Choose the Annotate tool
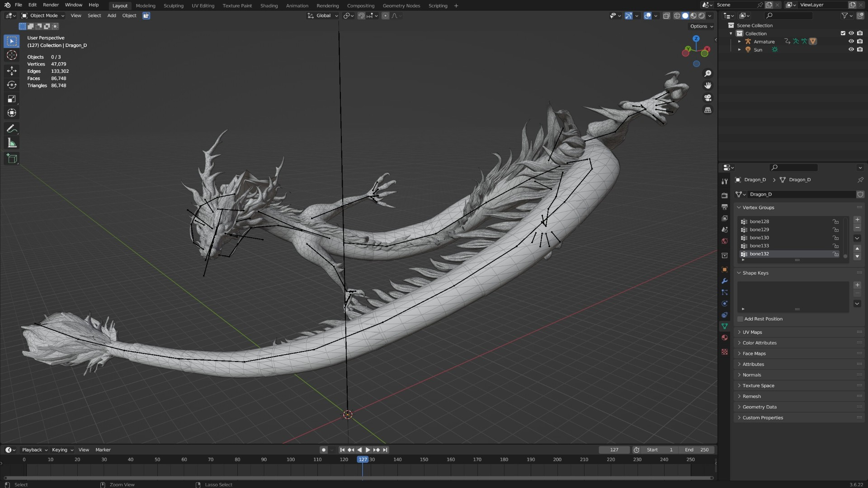The height and width of the screenshot is (488, 868). click(x=12, y=129)
